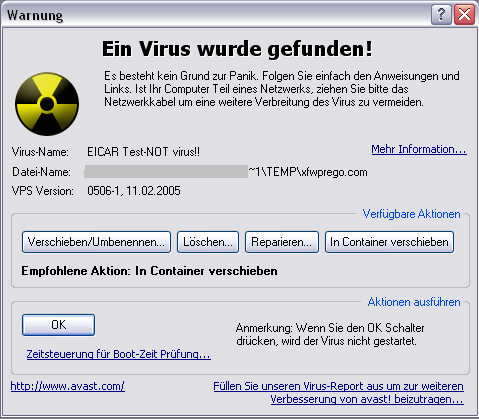Open the Mehr Information link

point(419,149)
